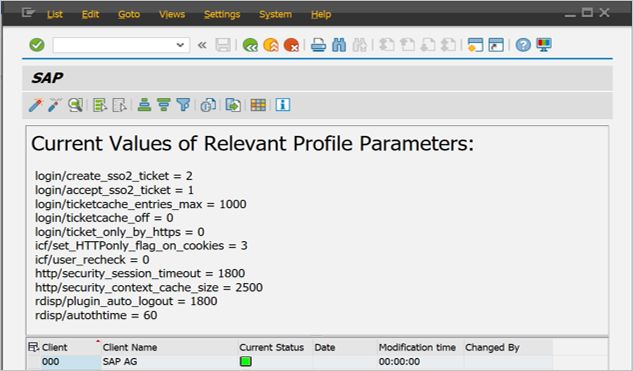Click the blue Help question mark icon
Image resolution: width=633 pixels, height=371 pixels.
click(x=523, y=45)
